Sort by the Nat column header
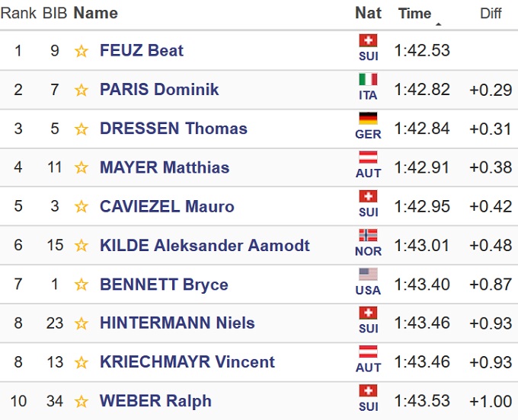This screenshot has width=518, height=420. click(x=368, y=13)
